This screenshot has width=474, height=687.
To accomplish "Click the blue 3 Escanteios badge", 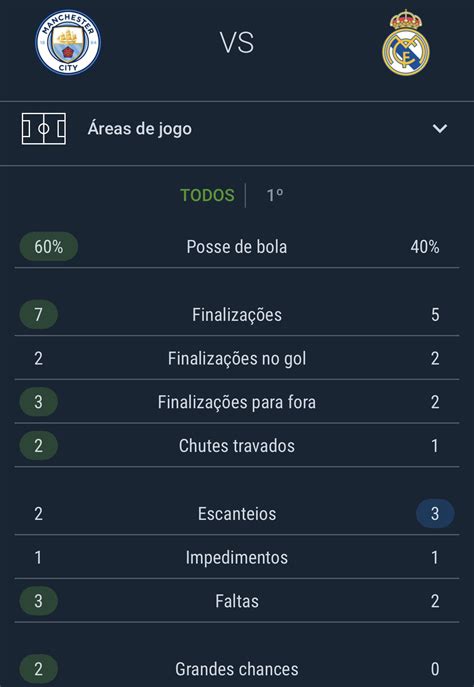I will point(435,513).
